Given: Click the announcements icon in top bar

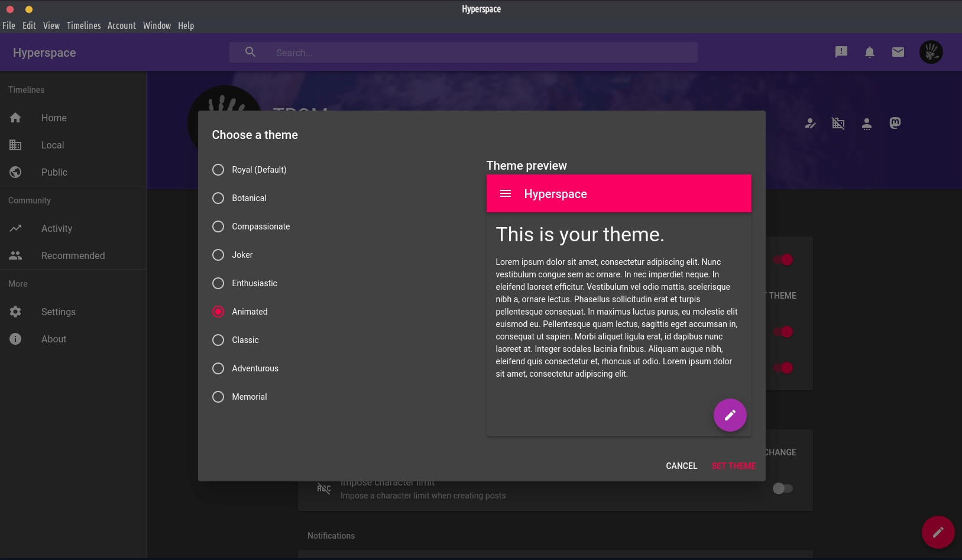Looking at the screenshot, I should point(841,52).
